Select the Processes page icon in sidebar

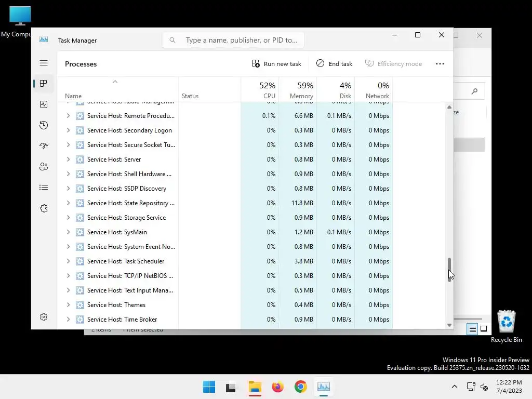(x=44, y=84)
